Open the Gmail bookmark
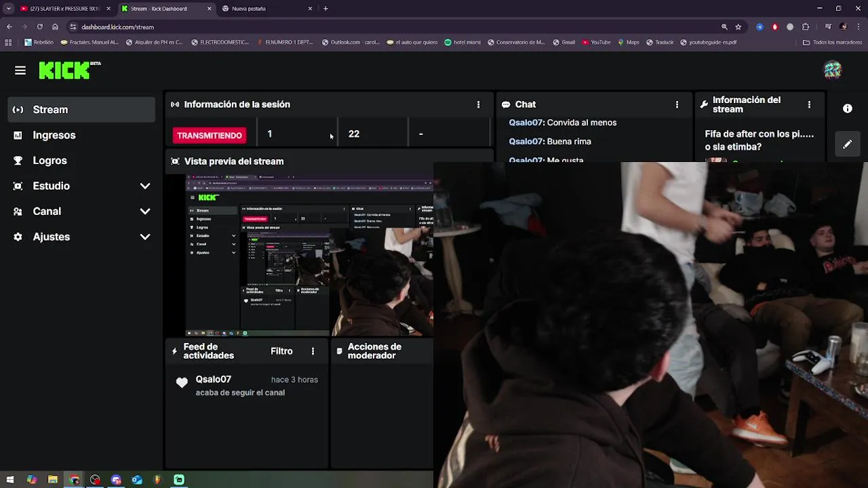 pos(564,42)
